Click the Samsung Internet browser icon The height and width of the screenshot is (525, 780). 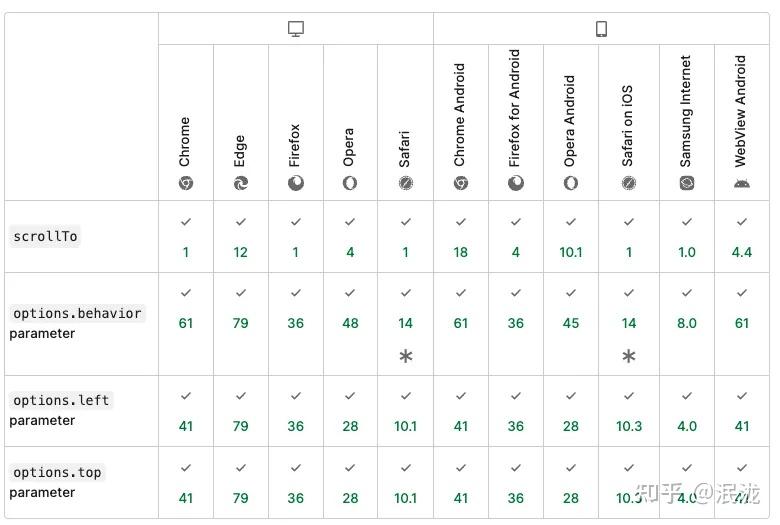point(687,183)
